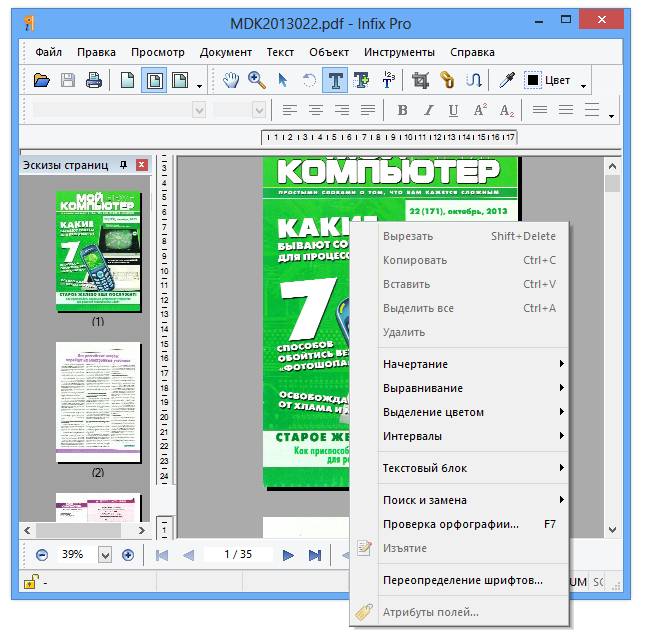Select the Text Plus tool
This screenshot has height=636, width=648.
[x=361, y=80]
